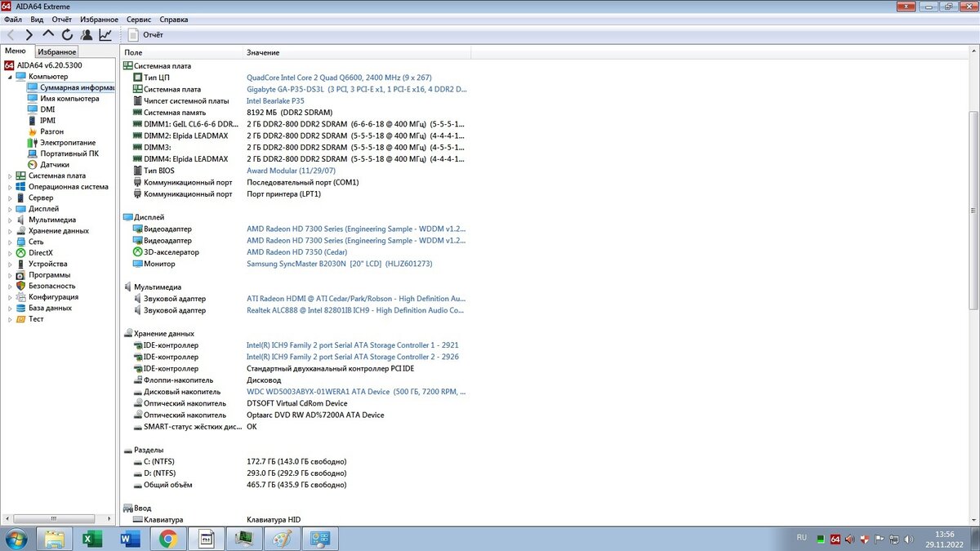Screen dimensions: 980x551
Task: Open Excel from the taskbar
Action: (92, 539)
